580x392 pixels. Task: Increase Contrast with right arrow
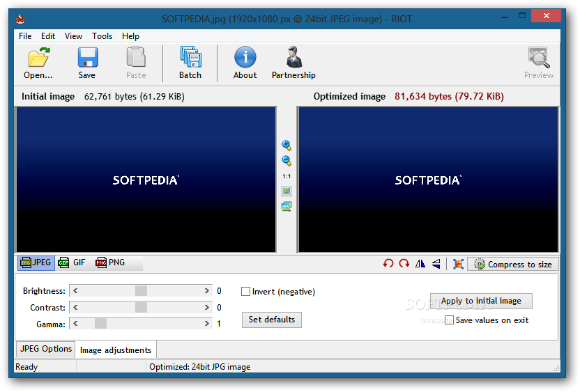(x=207, y=307)
